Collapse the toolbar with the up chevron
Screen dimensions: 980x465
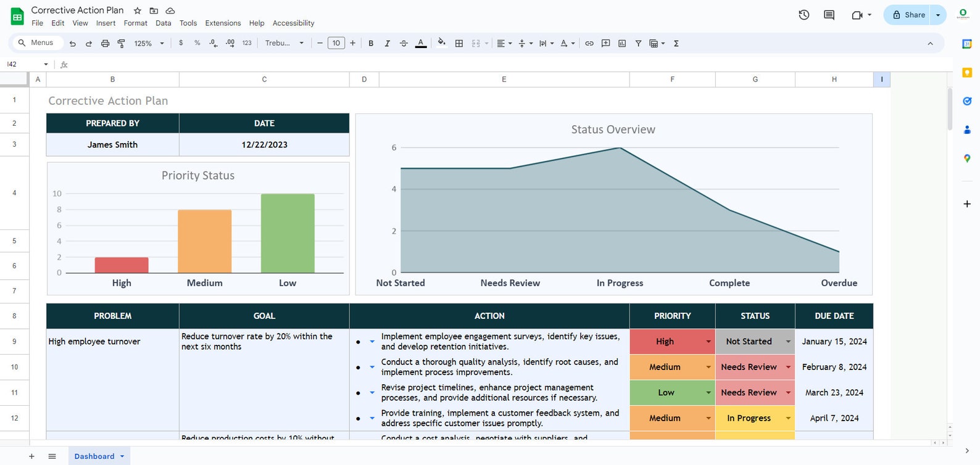pos(930,43)
